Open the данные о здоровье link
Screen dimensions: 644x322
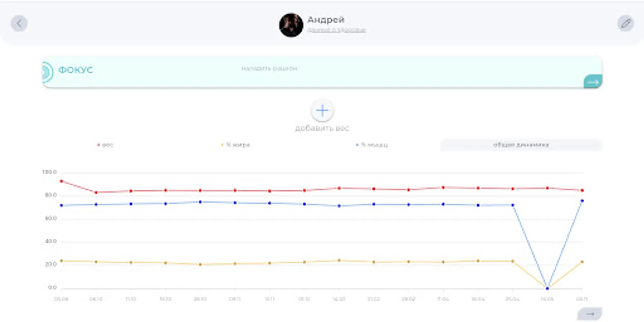[336, 30]
